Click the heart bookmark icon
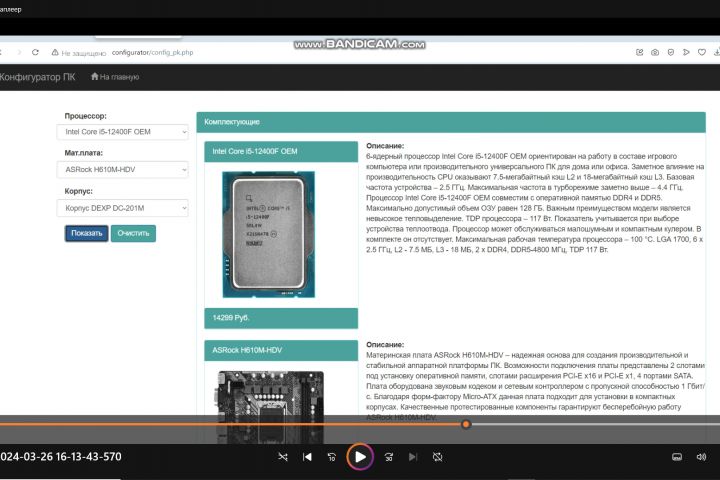The height and width of the screenshot is (480, 720). [702, 52]
